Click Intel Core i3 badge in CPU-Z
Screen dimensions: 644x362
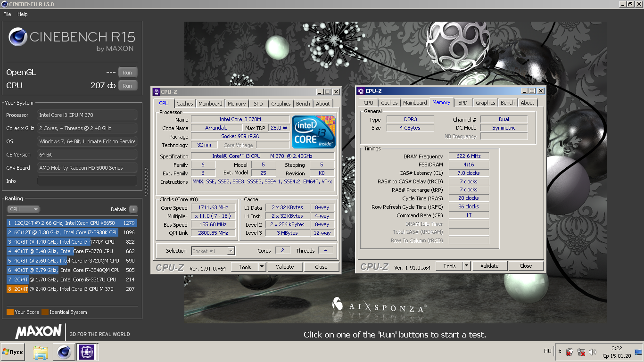pos(314,132)
